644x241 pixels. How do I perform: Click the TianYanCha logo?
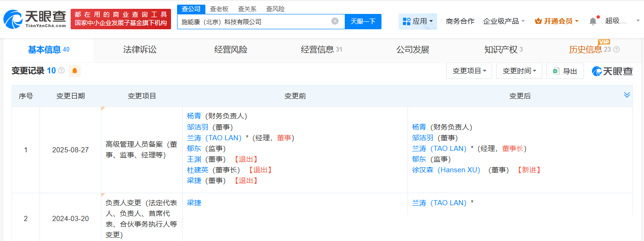pyautogui.click(x=35, y=19)
